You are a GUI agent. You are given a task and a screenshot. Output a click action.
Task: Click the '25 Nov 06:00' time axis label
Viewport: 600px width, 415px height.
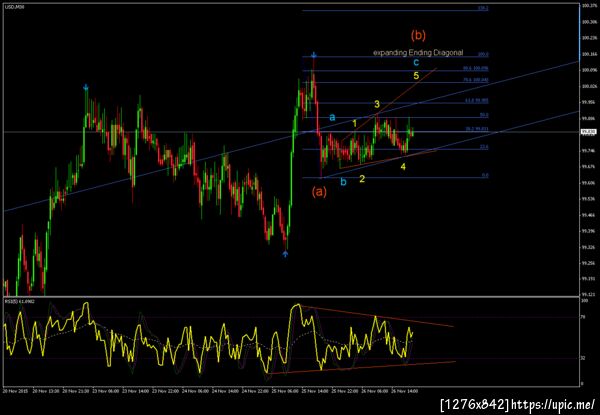pyautogui.click(x=285, y=391)
